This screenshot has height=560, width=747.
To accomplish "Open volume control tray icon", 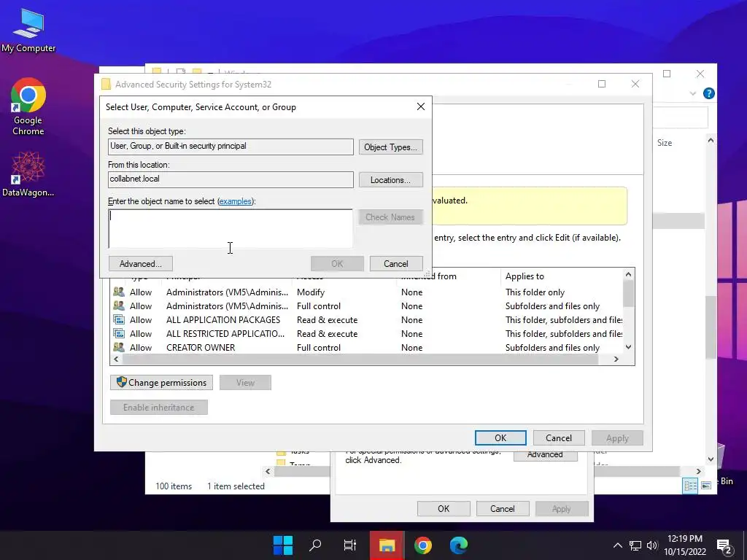I will [x=651, y=545].
